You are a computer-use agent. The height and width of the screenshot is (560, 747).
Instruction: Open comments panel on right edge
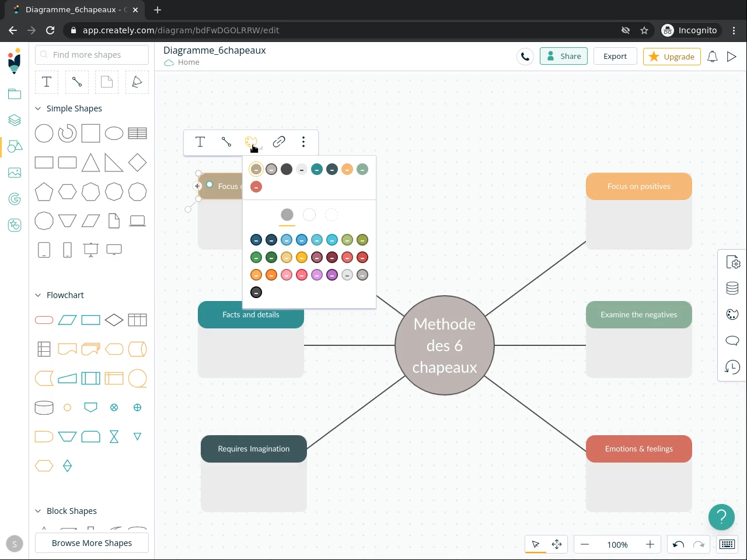(x=732, y=341)
